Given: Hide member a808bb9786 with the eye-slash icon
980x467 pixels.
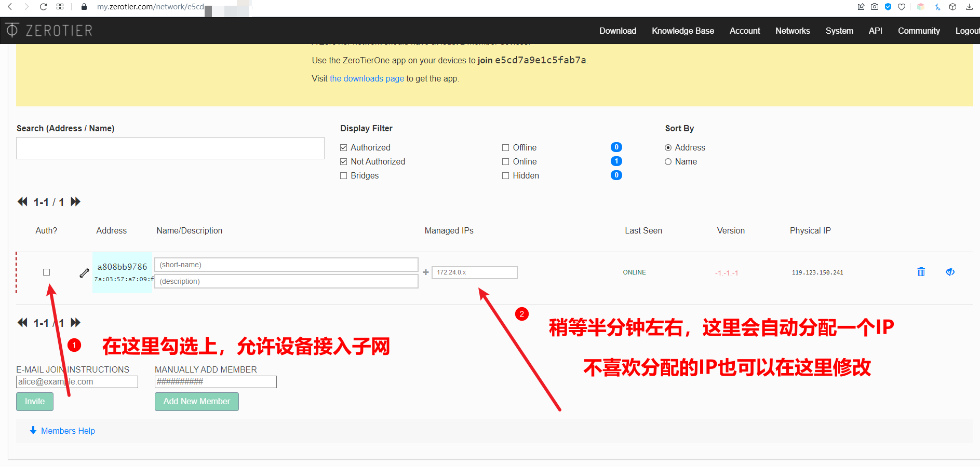Looking at the screenshot, I should [950, 272].
